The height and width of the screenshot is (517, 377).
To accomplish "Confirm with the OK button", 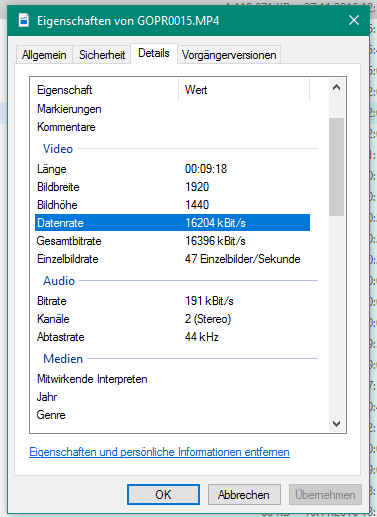I will (x=163, y=495).
